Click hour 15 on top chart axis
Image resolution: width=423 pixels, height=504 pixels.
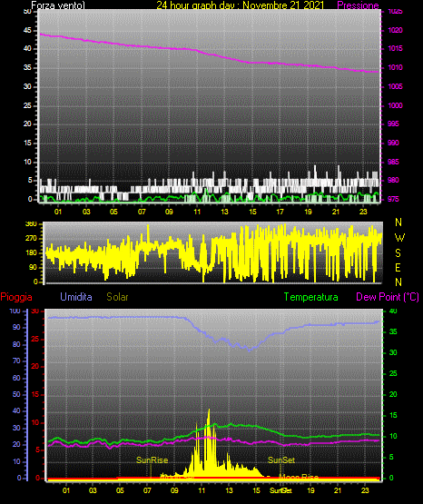[252, 212]
